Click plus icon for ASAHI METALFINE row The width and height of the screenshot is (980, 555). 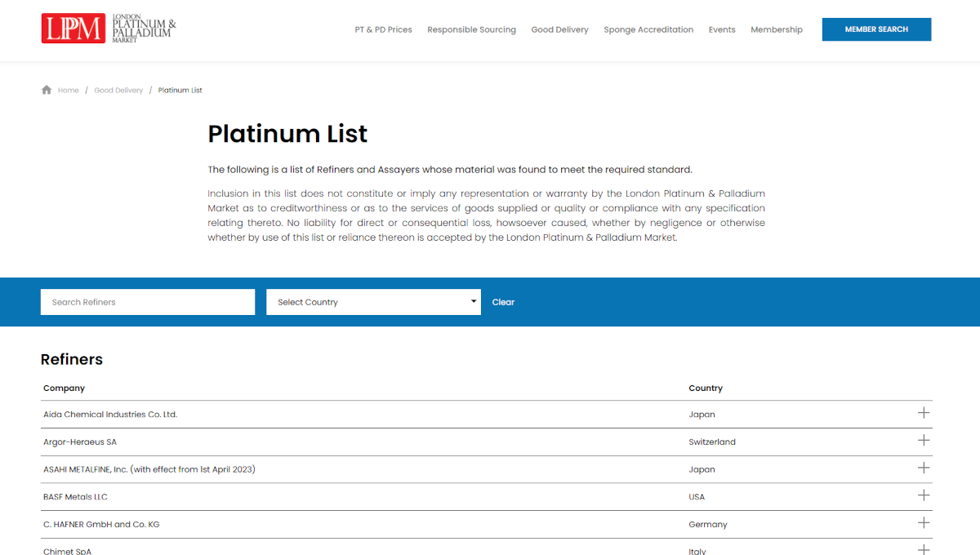[923, 468]
